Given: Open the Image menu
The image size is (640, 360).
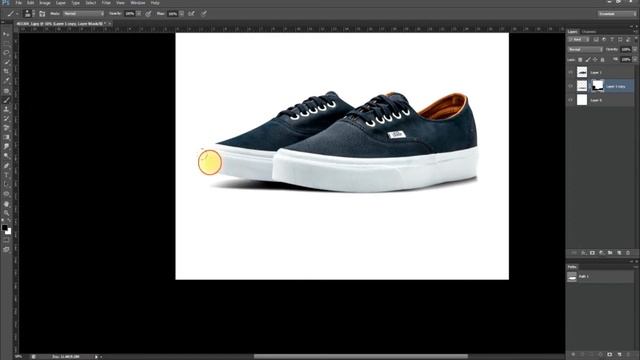Looking at the screenshot, I should click(45, 2).
